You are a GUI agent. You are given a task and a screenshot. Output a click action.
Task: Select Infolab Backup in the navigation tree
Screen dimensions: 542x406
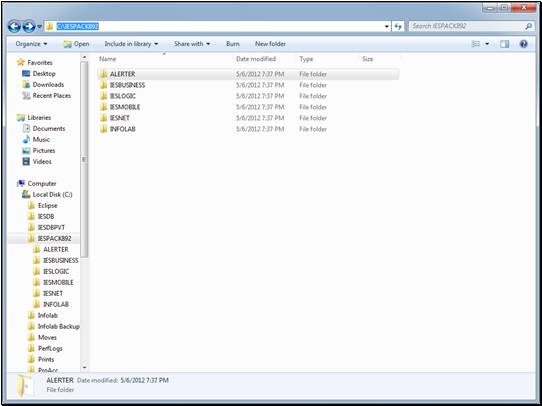click(58, 327)
